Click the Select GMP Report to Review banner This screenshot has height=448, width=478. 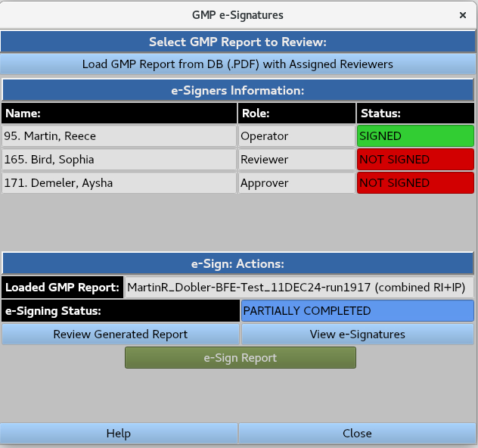pyautogui.click(x=237, y=42)
